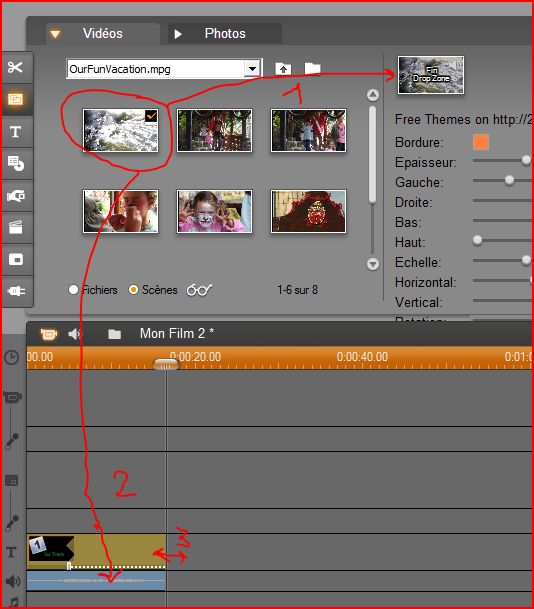534x609 pixels.
Task: Select the montage themes tool icon
Action: [16, 99]
